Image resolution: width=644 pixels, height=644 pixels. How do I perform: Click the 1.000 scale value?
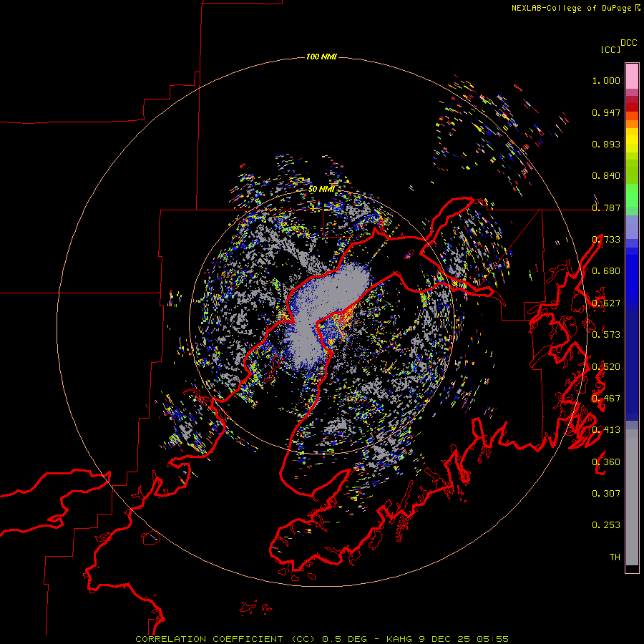pyautogui.click(x=606, y=80)
